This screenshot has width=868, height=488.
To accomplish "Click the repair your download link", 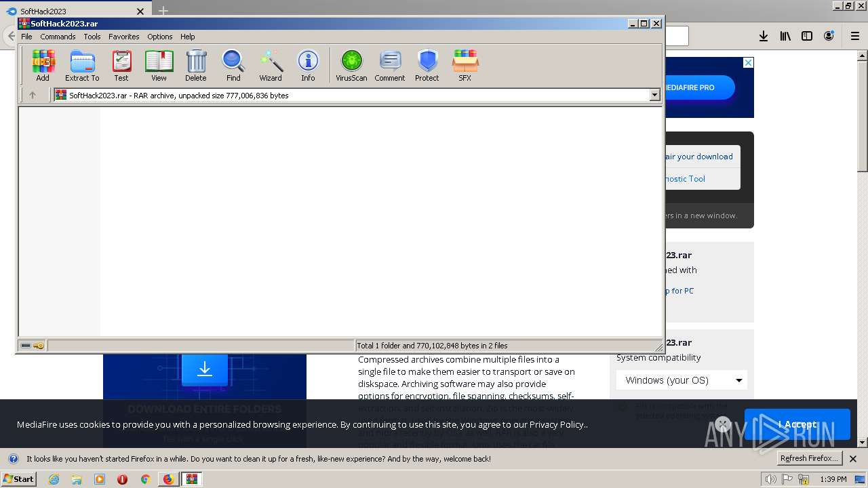I will pyautogui.click(x=698, y=157).
